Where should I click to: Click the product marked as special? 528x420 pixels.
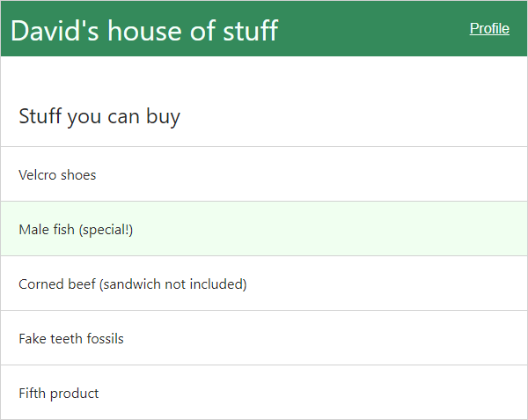[x=76, y=229]
